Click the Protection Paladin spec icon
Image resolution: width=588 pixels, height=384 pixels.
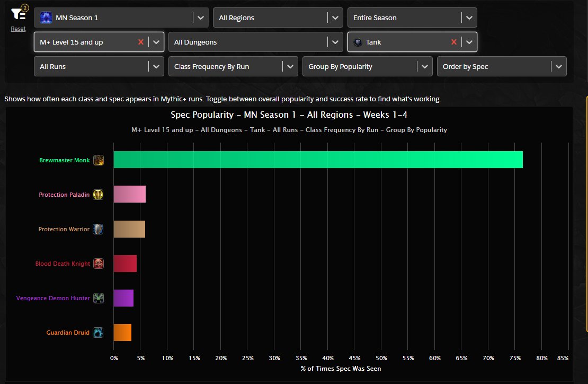click(98, 195)
